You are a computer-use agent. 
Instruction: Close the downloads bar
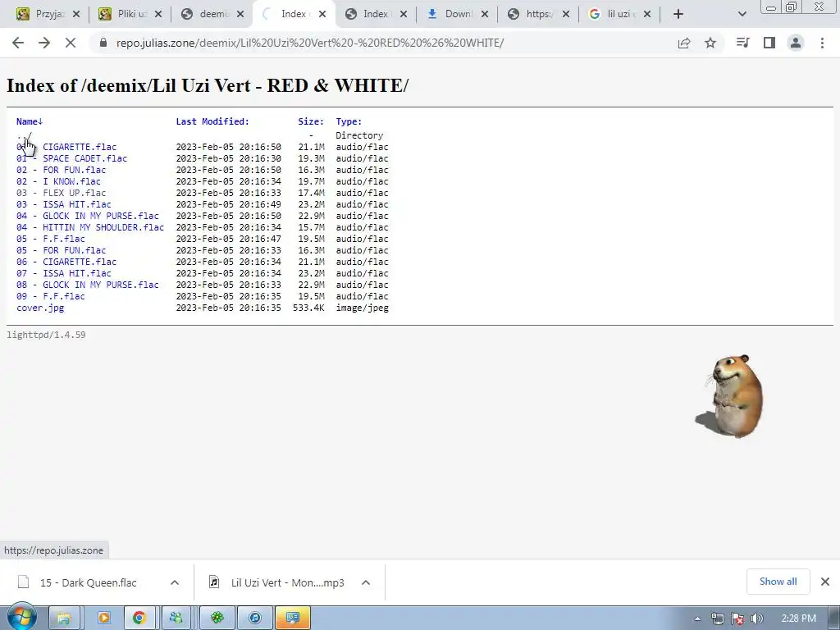click(x=825, y=582)
